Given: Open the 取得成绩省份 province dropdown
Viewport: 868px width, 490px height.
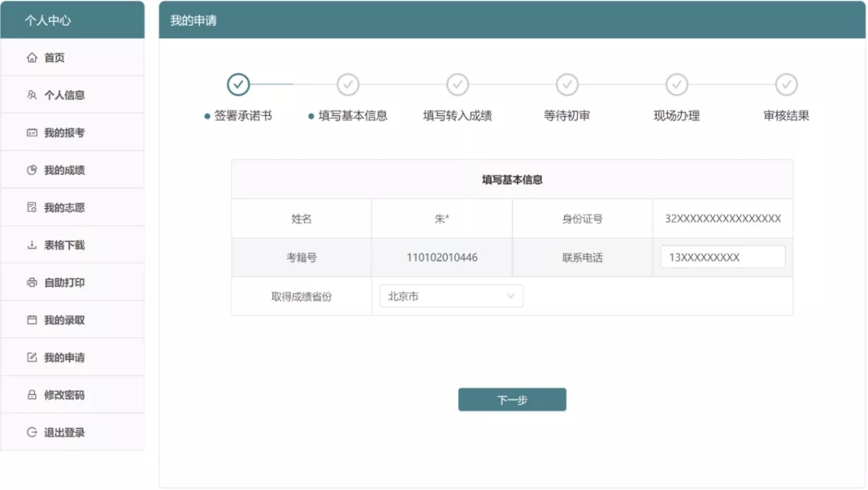Looking at the screenshot, I should pos(451,296).
